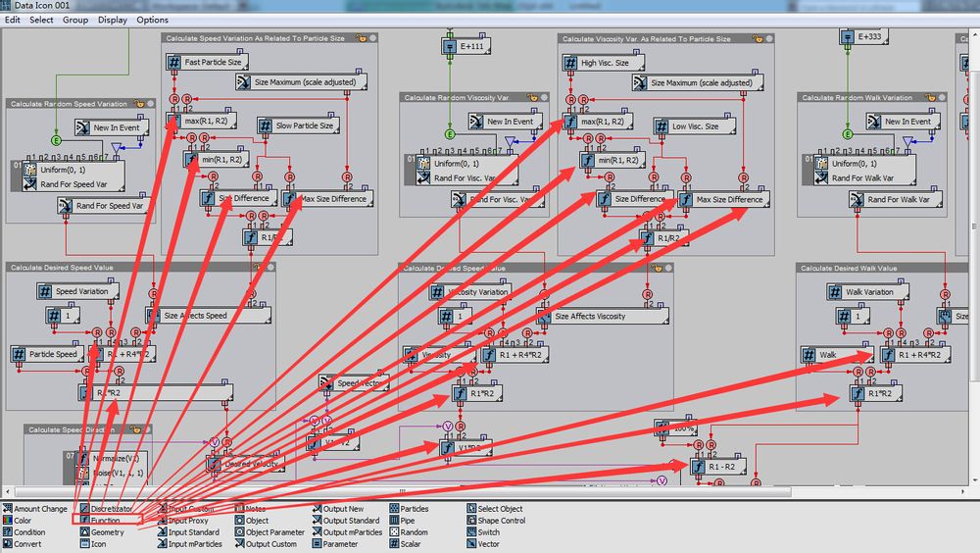Viewport: 980px width, 553px height.
Task: Select Fast Particle Size scalar node icon
Action: click(173, 62)
